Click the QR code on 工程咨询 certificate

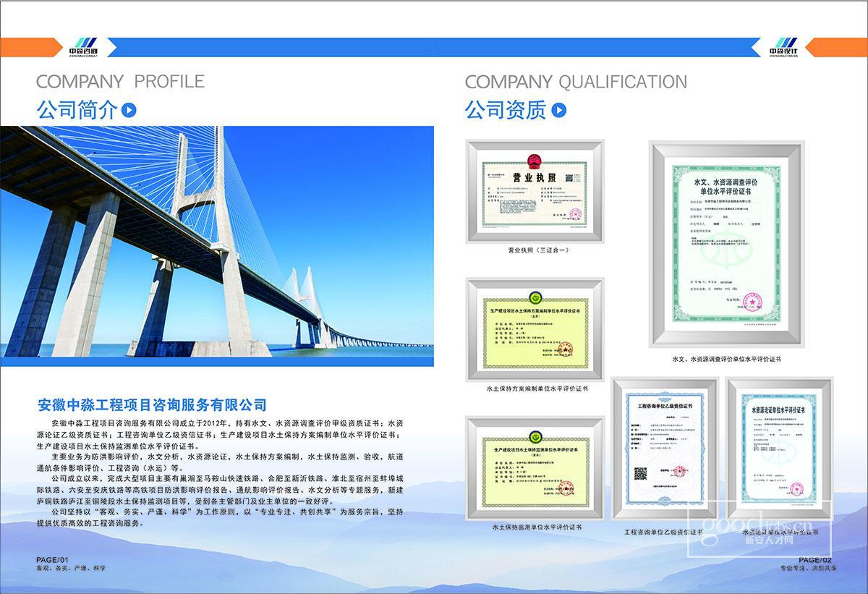click(x=640, y=474)
